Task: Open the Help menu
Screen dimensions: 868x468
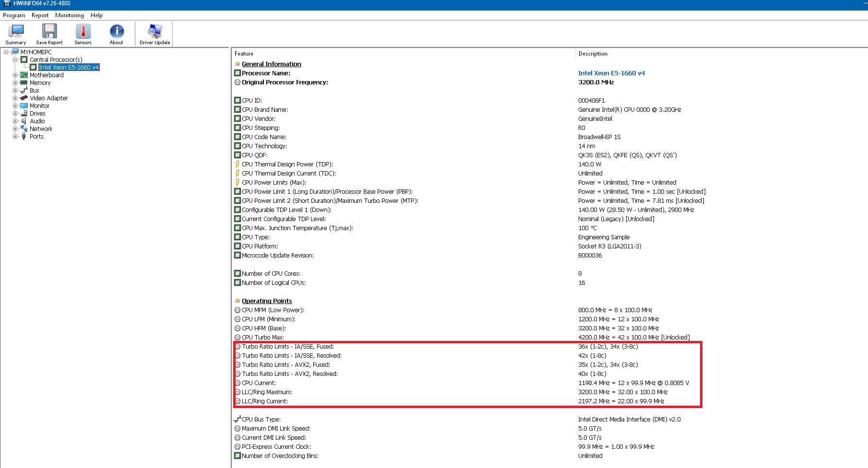Action: point(96,15)
